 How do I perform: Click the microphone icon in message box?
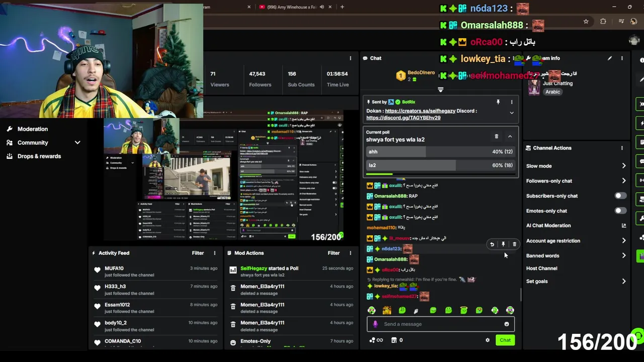click(375, 324)
